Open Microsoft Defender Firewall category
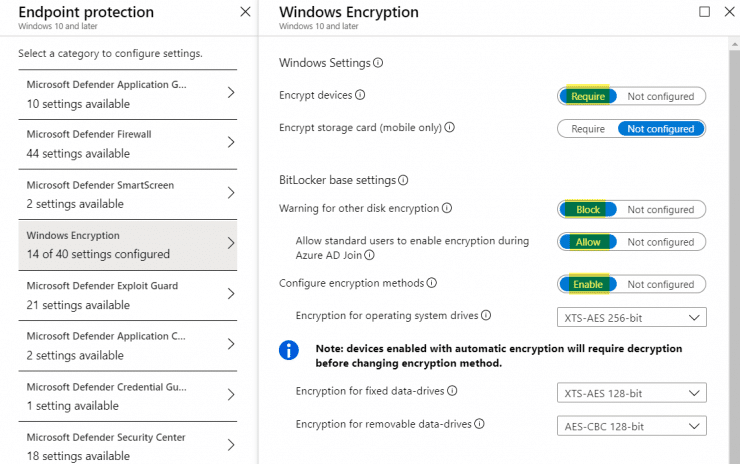 click(x=127, y=144)
